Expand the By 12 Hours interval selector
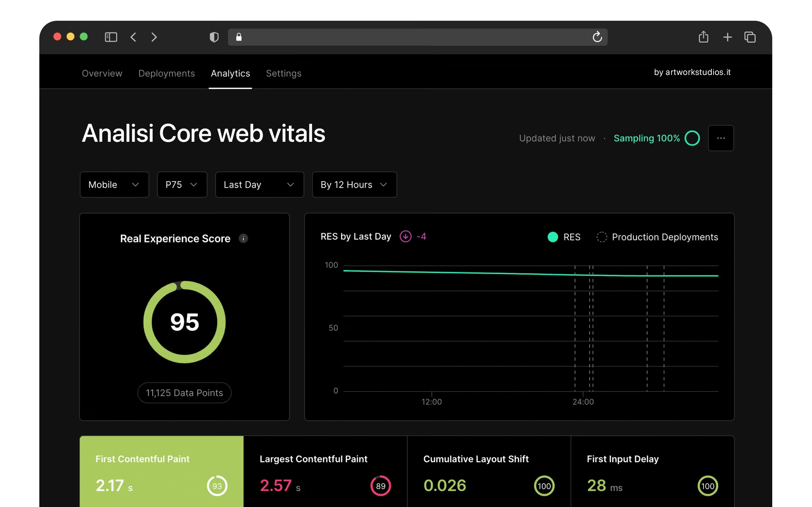The width and height of the screenshot is (812, 507). [x=354, y=185]
